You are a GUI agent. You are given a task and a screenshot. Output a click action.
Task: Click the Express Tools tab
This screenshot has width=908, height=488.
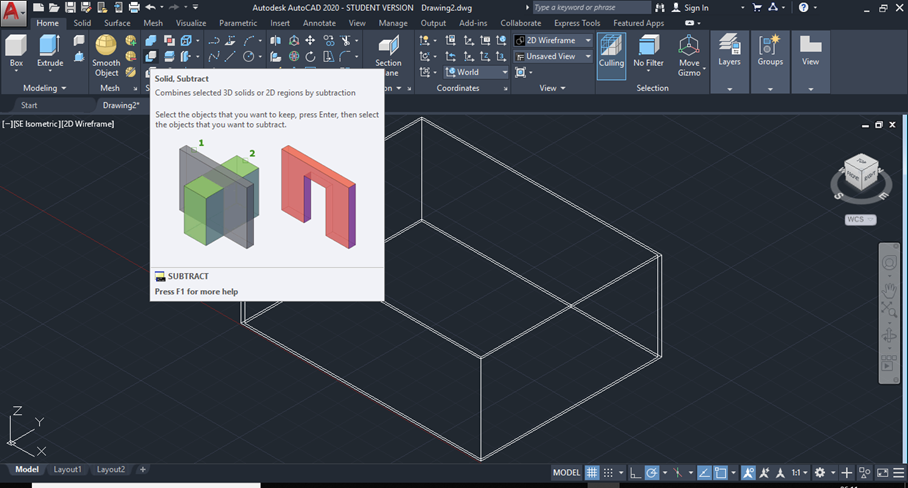[577, 23]
